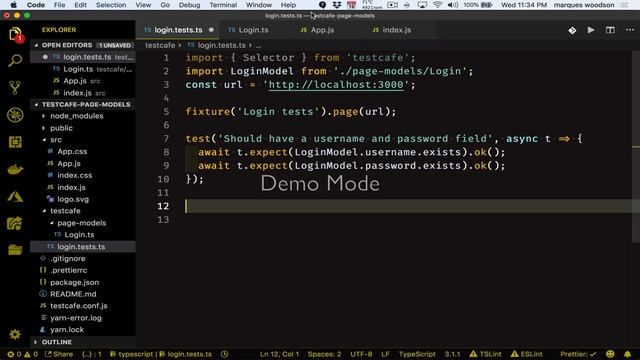The width and height of the screenshot is (640, 360).
Task: Switch to the index.js tab
Action: pyautogui.click(x=396, y=30)
